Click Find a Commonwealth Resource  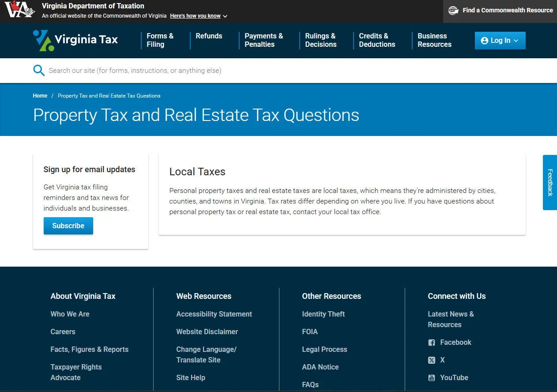point(500,11)
